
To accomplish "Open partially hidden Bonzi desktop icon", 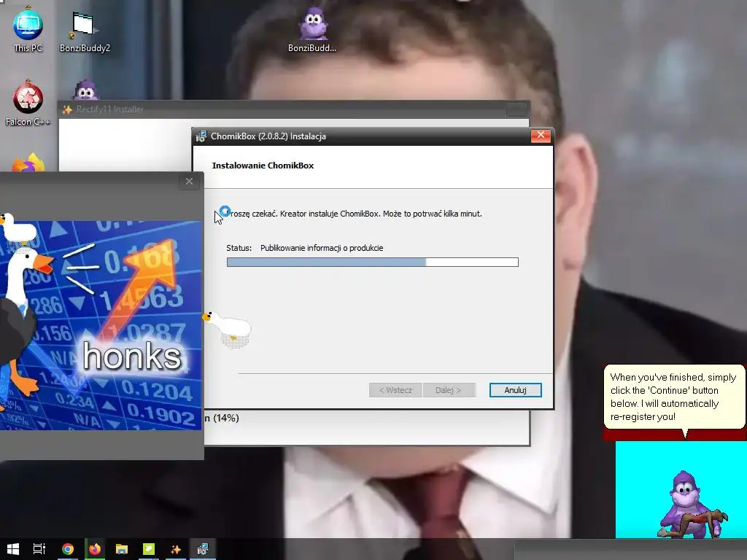I will point(86,90).
